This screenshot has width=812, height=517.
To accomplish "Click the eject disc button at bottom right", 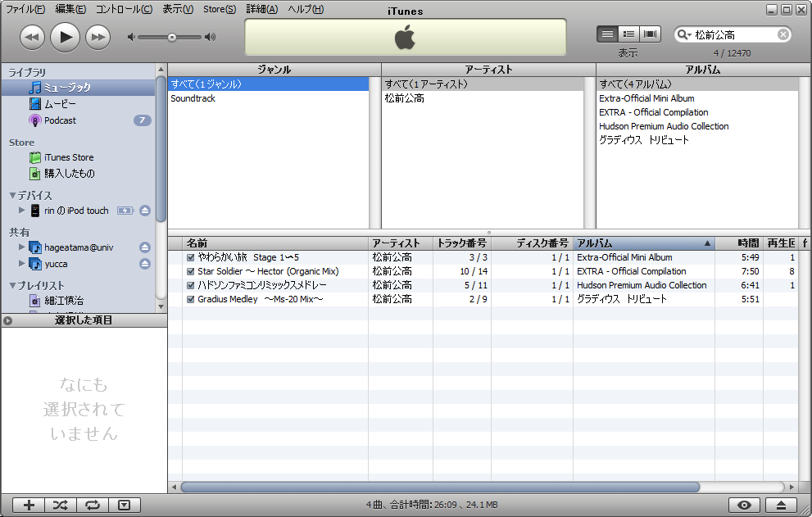I will (781, 505).
